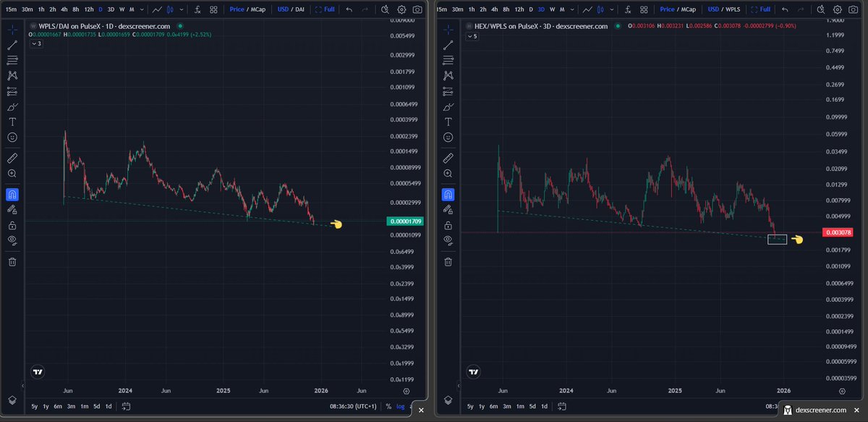Toggle lock all drawings in left WPLS chart
Image resolution: width=868 pixels, height=422 pixels.
pos(12,225)
